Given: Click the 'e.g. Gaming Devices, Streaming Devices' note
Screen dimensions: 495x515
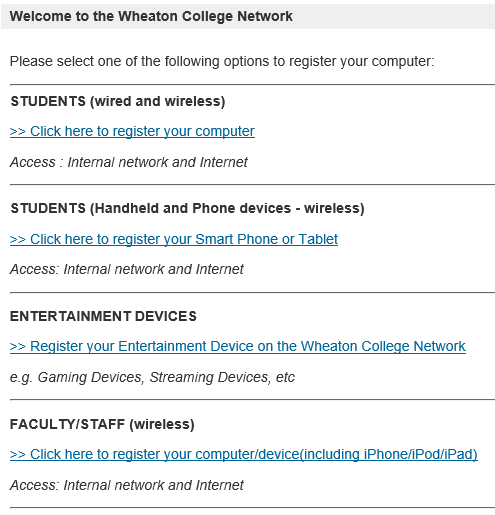Looking at the screenshot, I should tap(152, 377).
